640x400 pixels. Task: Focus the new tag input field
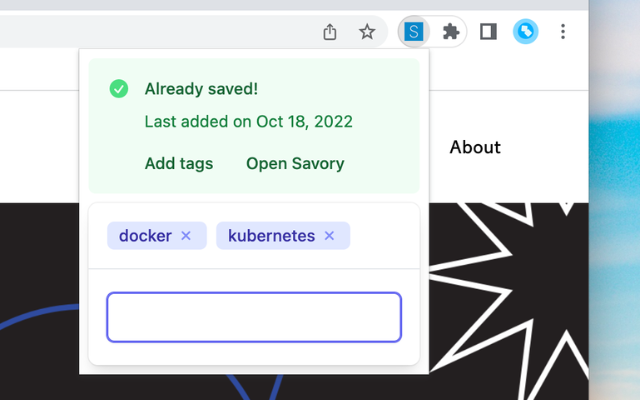click(254, 317)
